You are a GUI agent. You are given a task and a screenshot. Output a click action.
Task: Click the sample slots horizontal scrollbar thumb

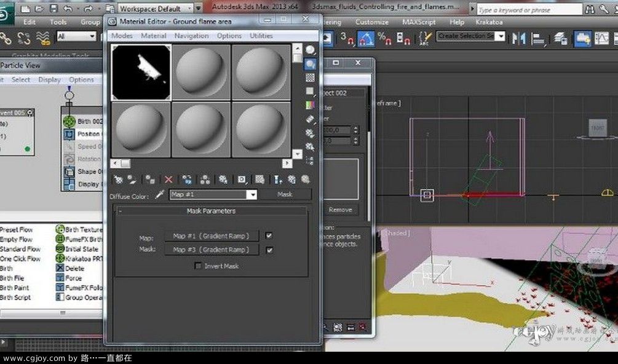125,163
